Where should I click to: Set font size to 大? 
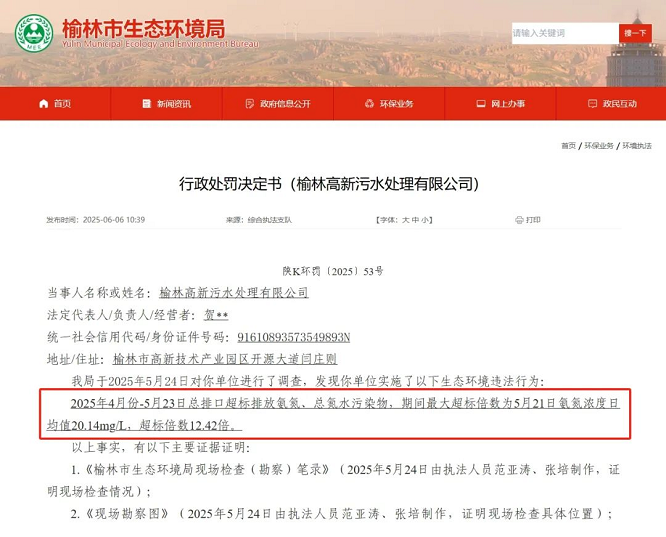(x=406, y=220)
